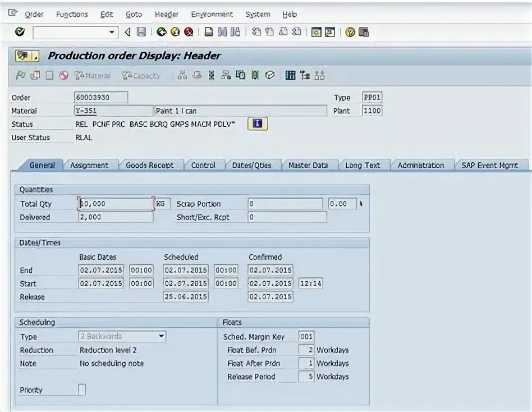Click the Confirmed Start time 12:14
This screenshot has height=412, width=532.
pyautogui.click(x=310, y=283)
